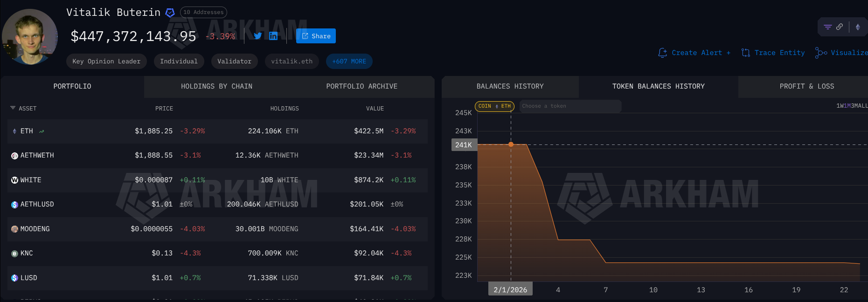Click the KNC token logo
The width and height of the screenshot is (868, 302).
[x=14, y=254]
